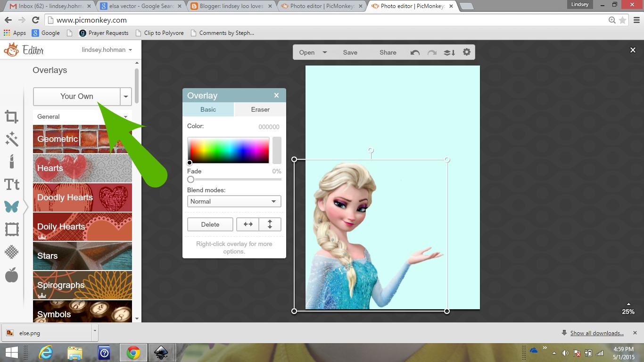The height and width of the screenshot is (362, 644).
Task: Open the Text (Tt) tool
Action: tap(12, 184)
